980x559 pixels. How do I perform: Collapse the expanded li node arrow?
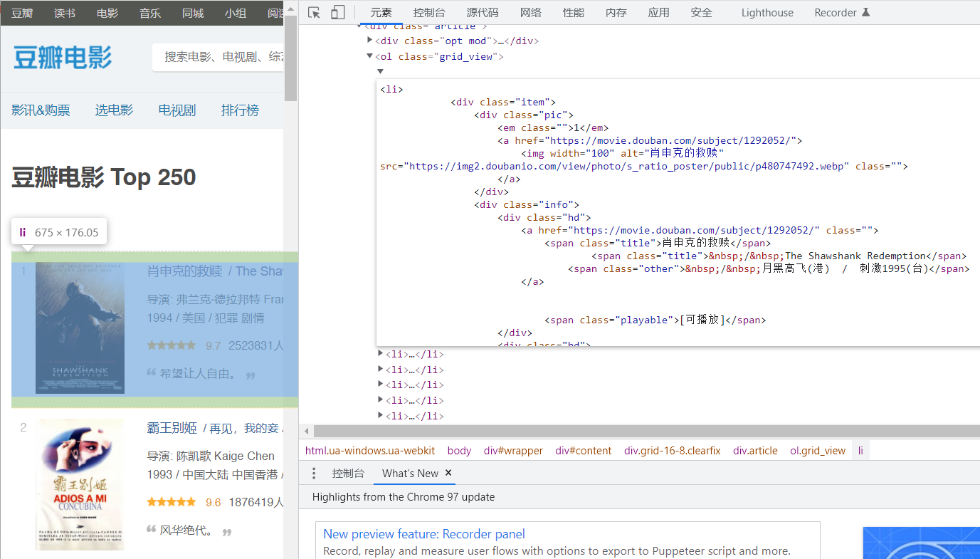point(380,71)
